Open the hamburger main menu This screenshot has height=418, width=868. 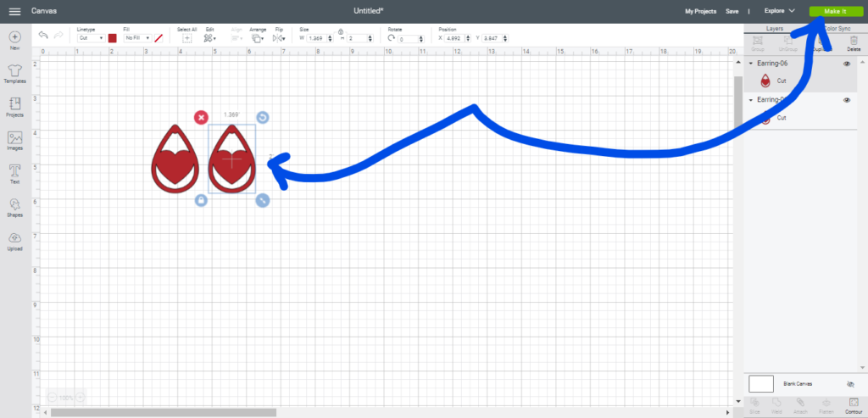click(x=14, y=11)
